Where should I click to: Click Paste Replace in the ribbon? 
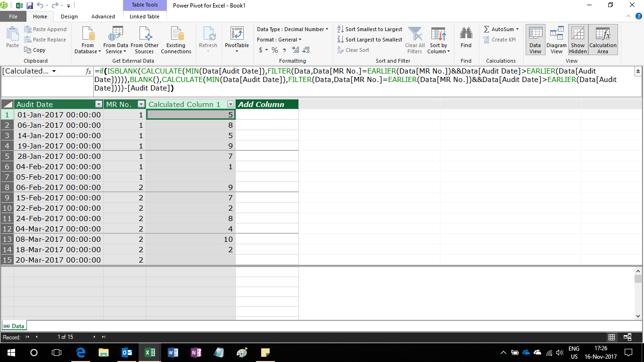[x=45, y=40]
